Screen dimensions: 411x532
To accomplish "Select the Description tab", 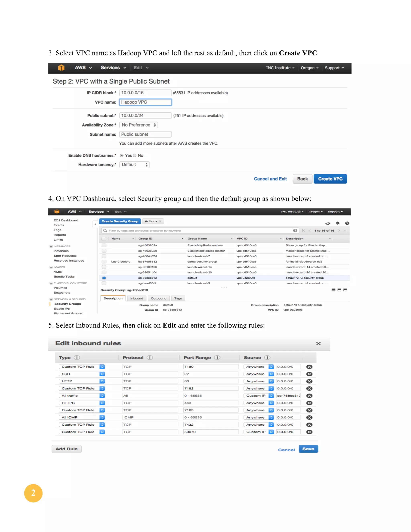I will click(113, 298).
